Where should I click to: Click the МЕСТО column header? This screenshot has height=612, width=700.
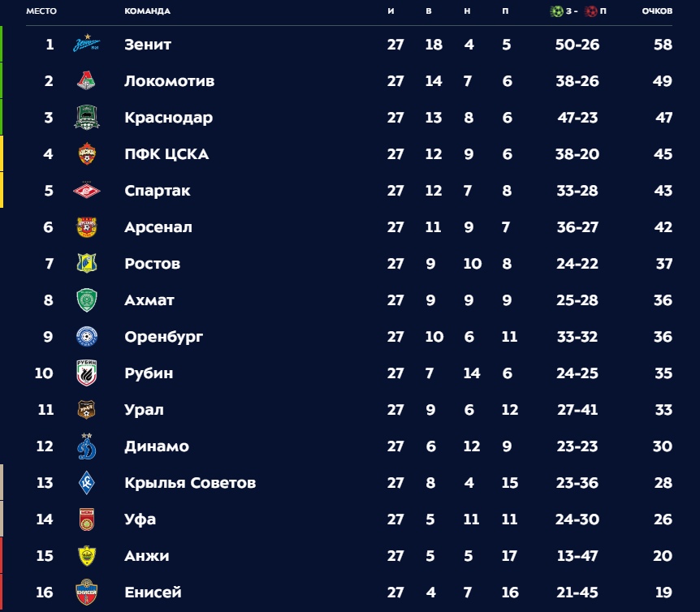pyautogui.click(x=41, y=11)
